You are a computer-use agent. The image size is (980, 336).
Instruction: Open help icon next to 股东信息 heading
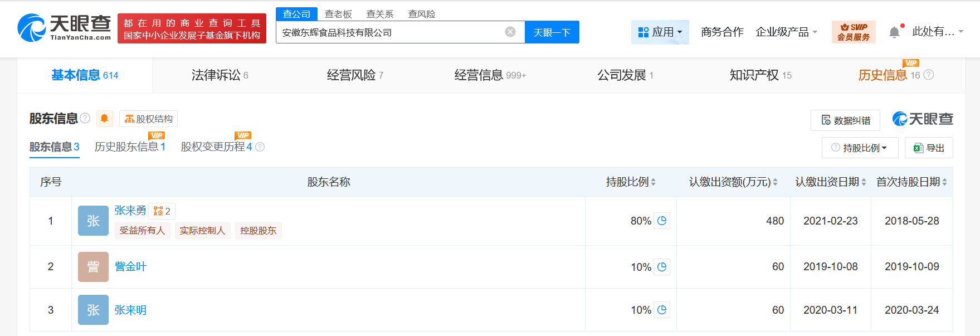click(85, 118)
